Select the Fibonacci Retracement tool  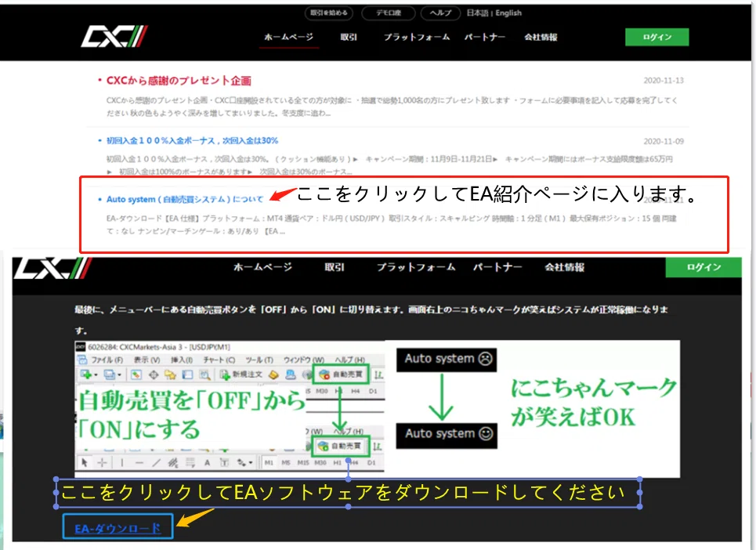190,463
